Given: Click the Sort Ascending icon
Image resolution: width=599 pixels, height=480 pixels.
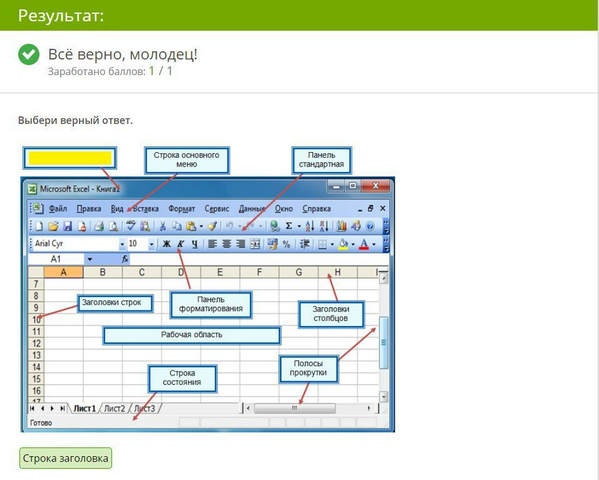Looking at the screenshot, I should click(310, 226).
